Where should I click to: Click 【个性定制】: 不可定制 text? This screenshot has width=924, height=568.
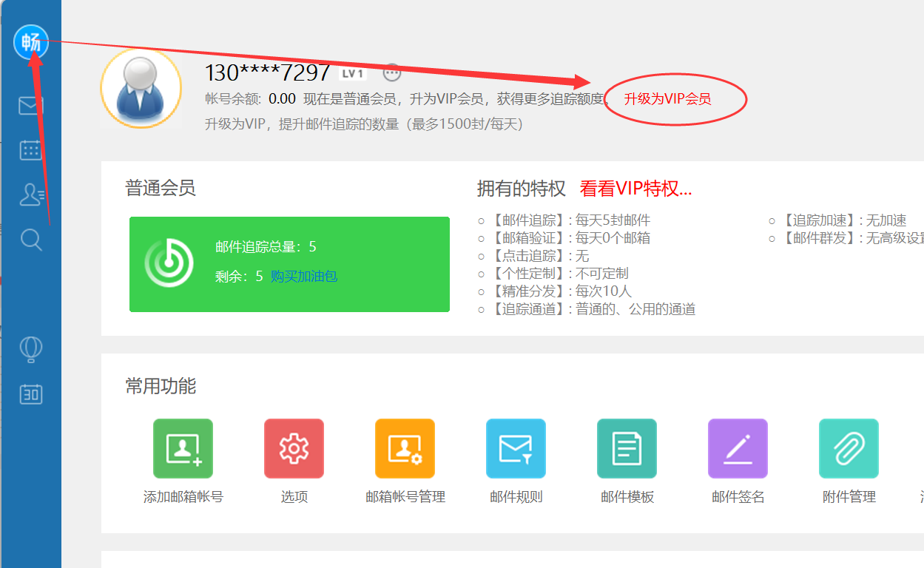click(559, 274)
